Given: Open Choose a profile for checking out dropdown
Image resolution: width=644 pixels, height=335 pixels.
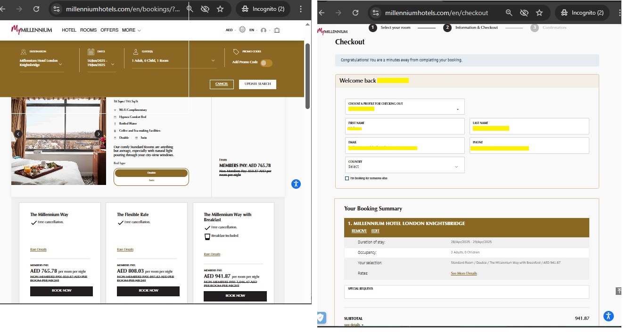Looking at the screenshot, I should [x=405, y=107].
